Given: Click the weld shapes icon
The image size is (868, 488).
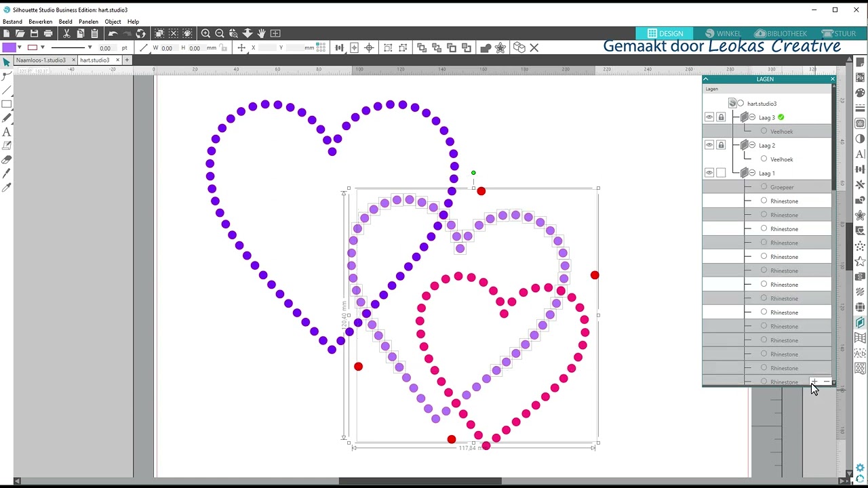Looking at the screenshot, I should coord(486,47).
